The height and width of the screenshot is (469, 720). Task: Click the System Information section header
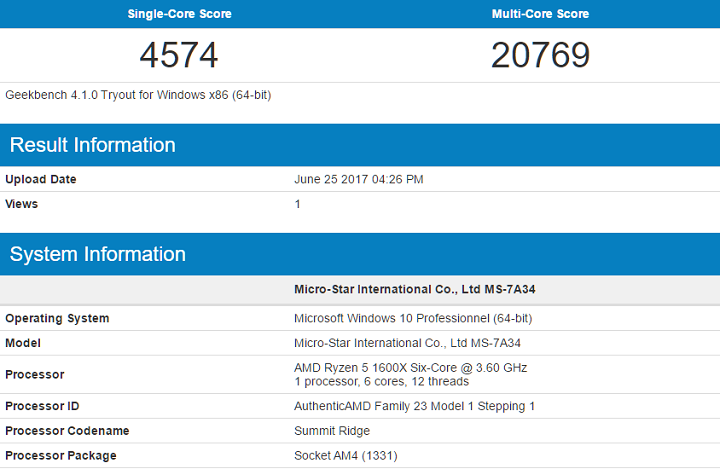click(98, 254)
